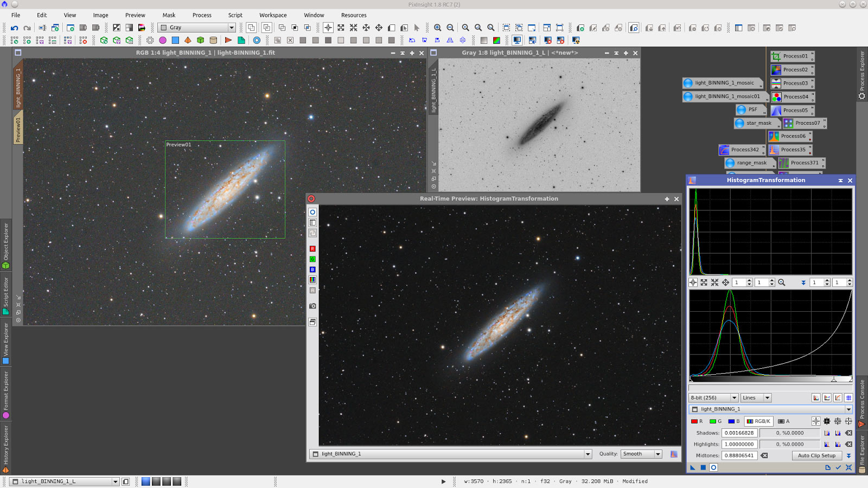The image size is (868, 488).
Task: Select the star_mask process icon on the workspace
Action: pyautogui.click(x=756, y=123)
